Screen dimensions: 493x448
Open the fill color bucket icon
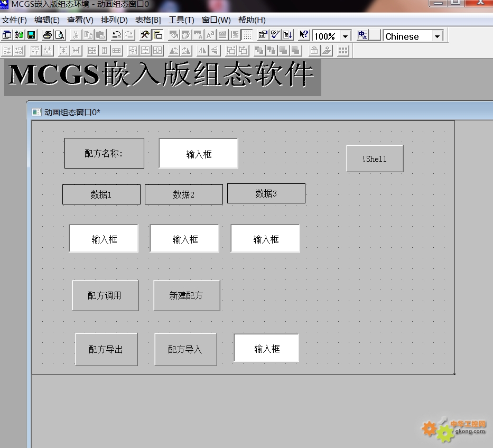coord(173,35)
